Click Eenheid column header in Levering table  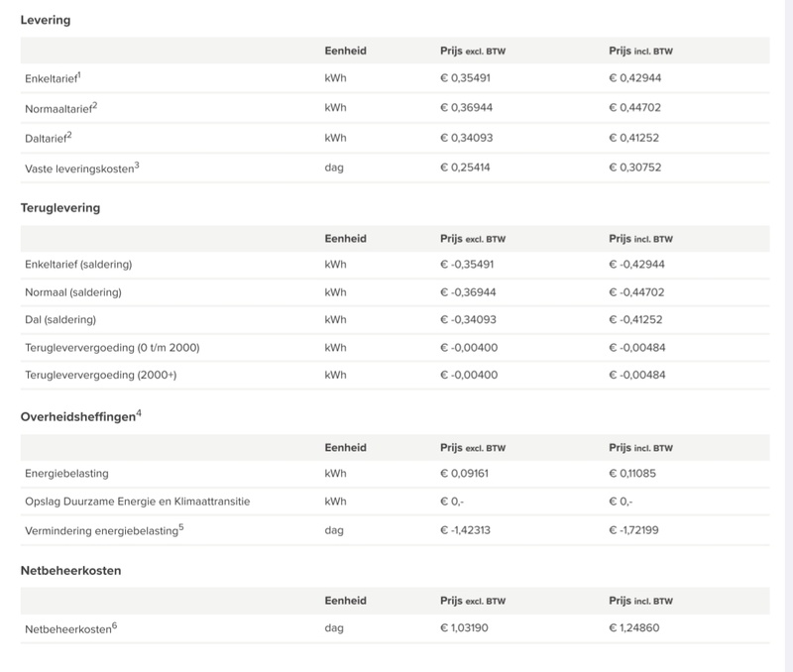pyautogui.click(x=345, y=51)
